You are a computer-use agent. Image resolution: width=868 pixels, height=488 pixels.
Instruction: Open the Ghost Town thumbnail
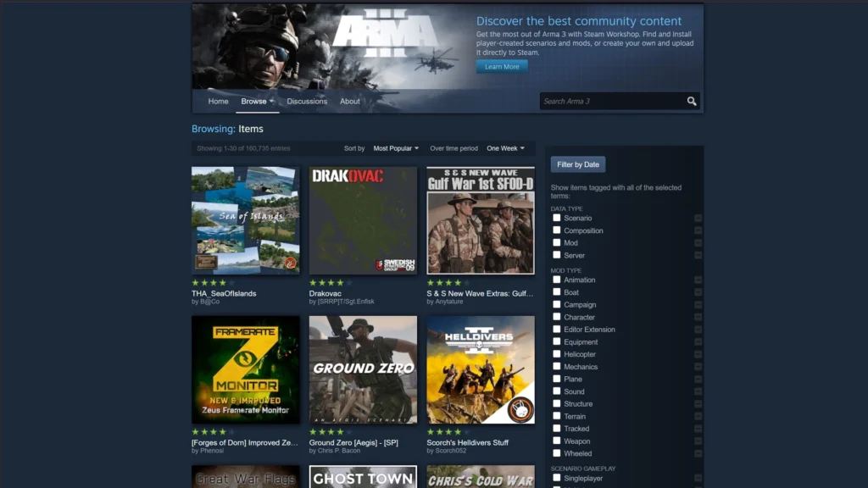click(x=363, y=476)
